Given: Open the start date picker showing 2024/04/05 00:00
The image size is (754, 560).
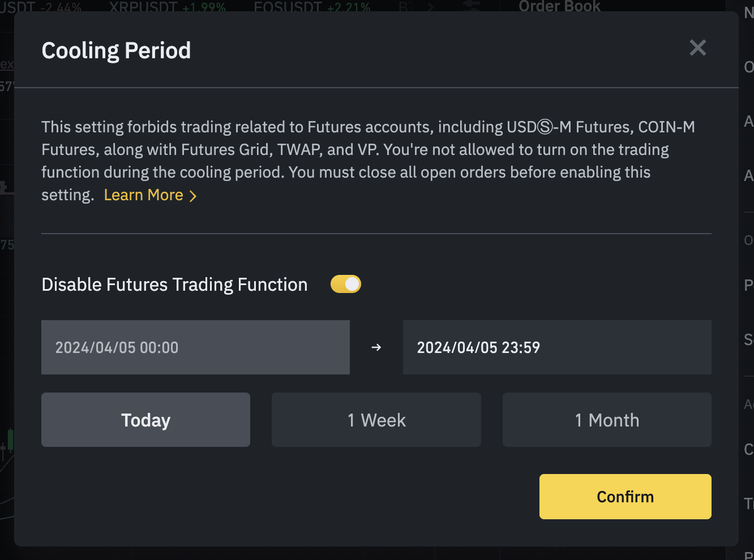Looking at the screenshot, I should tap(195, 347).
